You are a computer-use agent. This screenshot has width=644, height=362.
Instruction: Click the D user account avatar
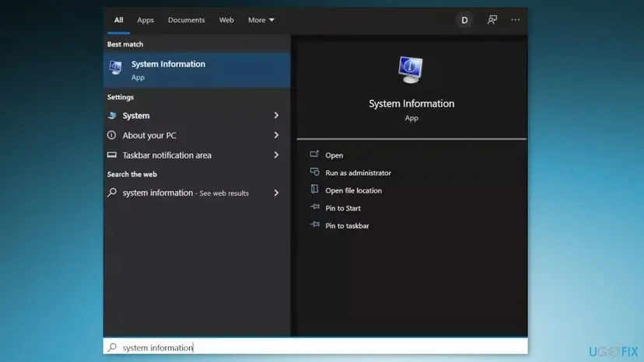tap(464, 20)
